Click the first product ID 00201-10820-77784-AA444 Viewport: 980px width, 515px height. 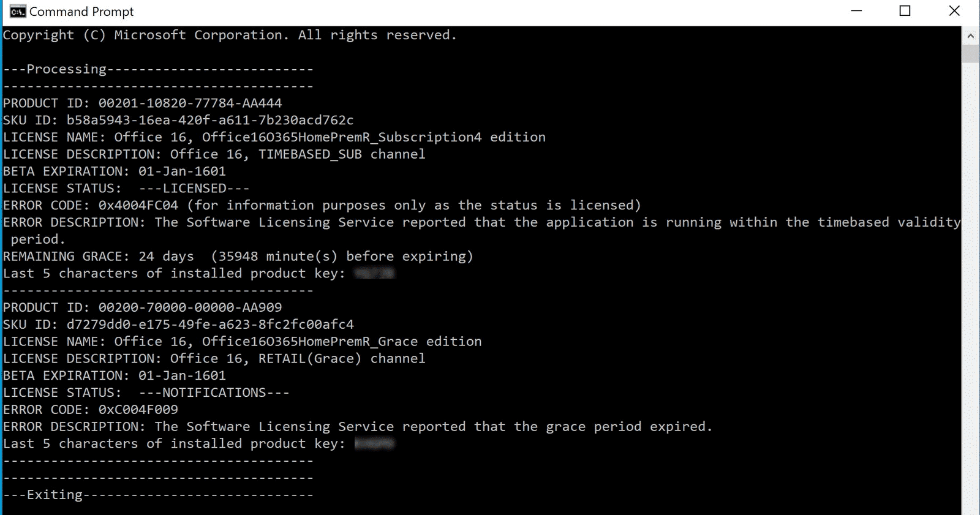[x=190, y=103]
